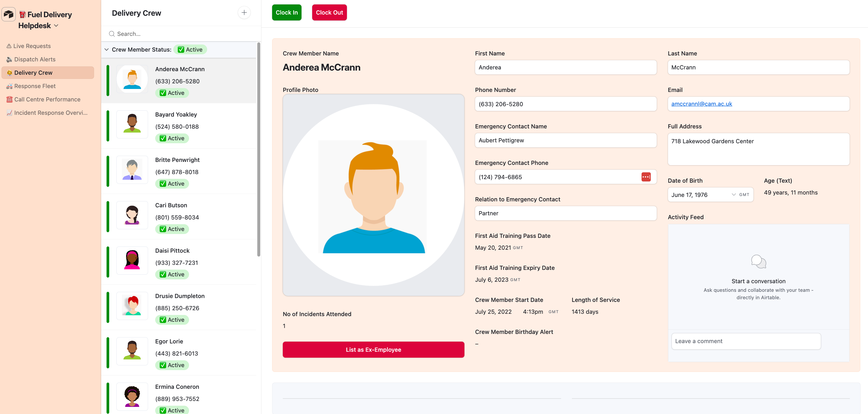Click First Aid expiry date July 6, 2023

(492, 280)
